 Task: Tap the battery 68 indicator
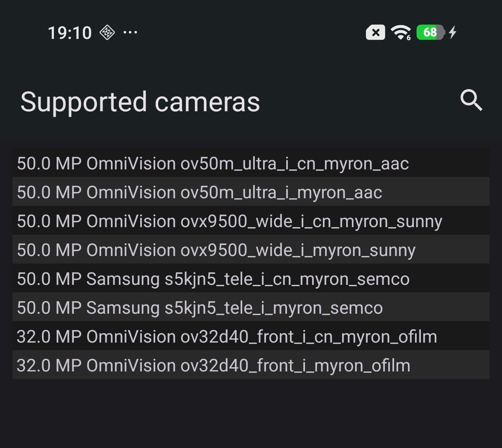coord(430,32)
